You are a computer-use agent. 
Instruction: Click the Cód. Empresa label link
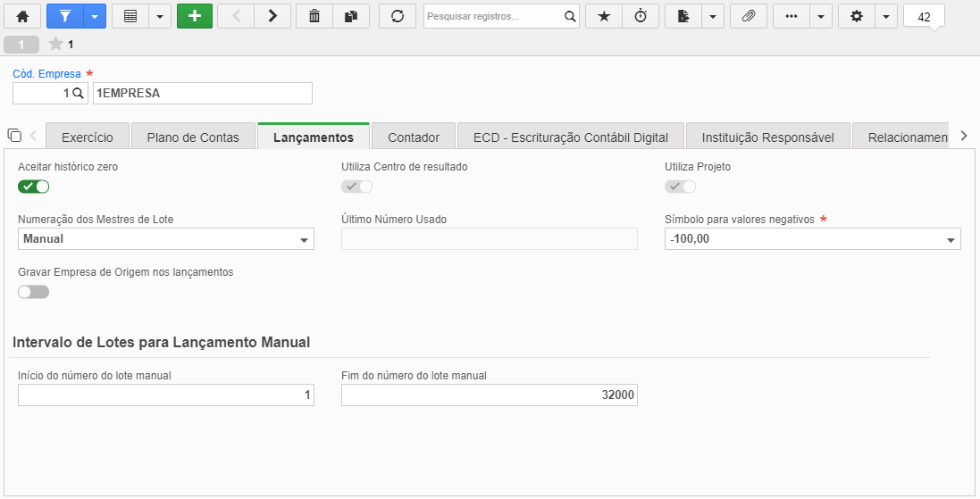46,74
